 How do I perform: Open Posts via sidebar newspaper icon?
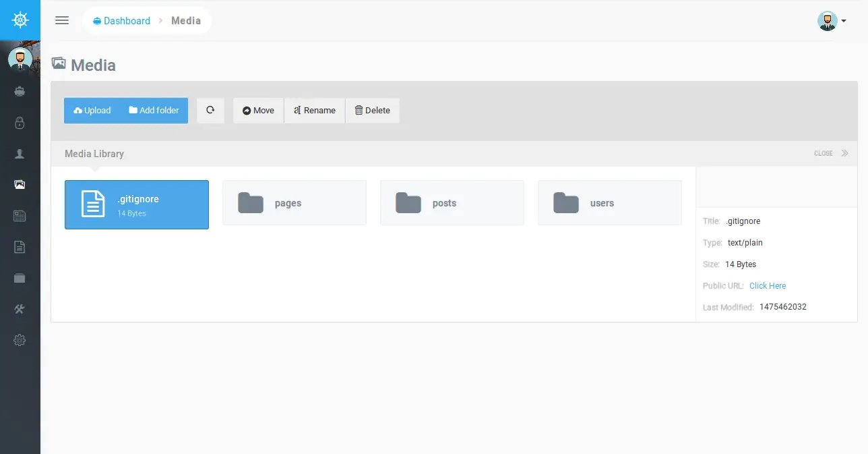(20, 216)
